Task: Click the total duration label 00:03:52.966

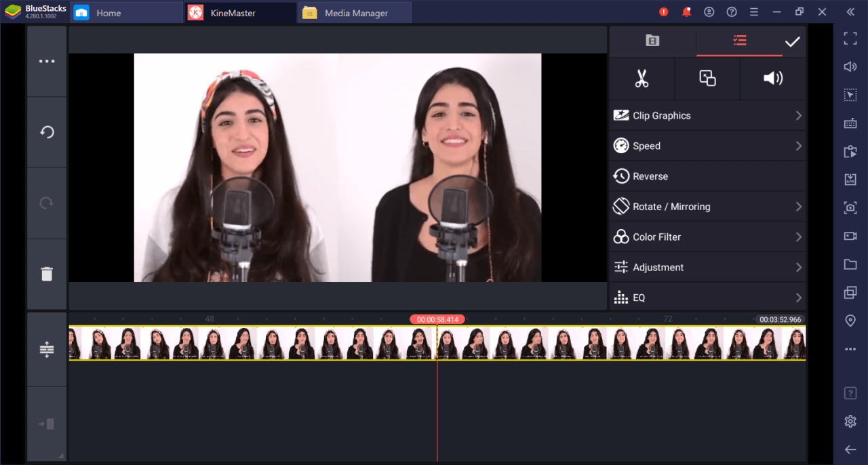Action: (780, 319)
